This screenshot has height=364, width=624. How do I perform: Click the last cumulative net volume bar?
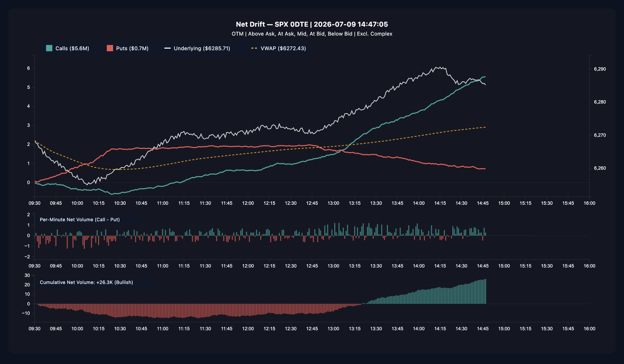[x=486, y=291]
